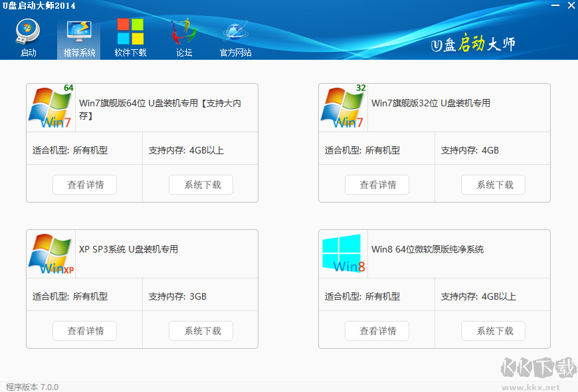The image size is (578, 392).
Task: View details for Win8 64位
Action: pos(377,331)
